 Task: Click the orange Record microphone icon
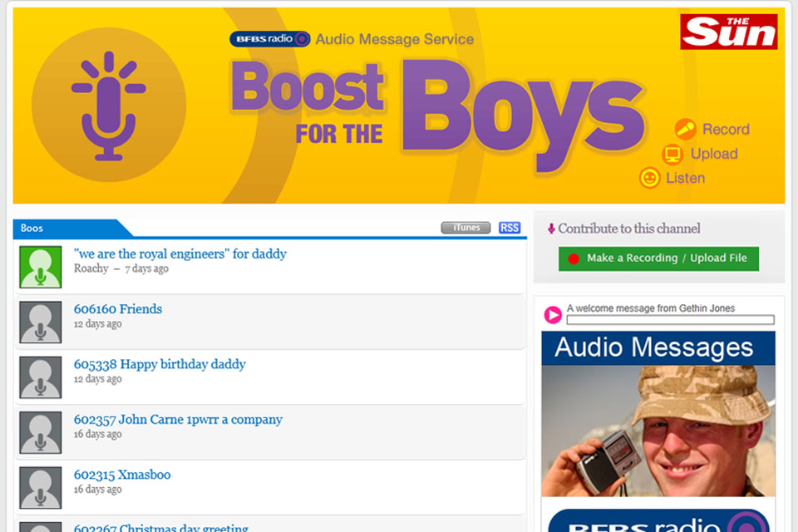point(685,129)
